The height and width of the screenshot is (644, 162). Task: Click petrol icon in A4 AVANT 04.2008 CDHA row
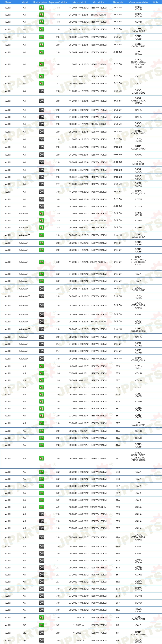click(41, 220)
